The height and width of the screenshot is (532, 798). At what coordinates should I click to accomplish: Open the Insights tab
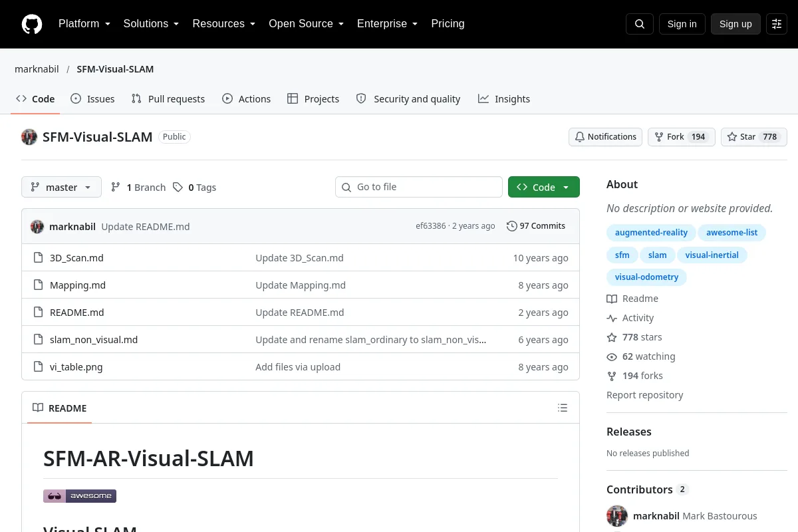point(504,99)
